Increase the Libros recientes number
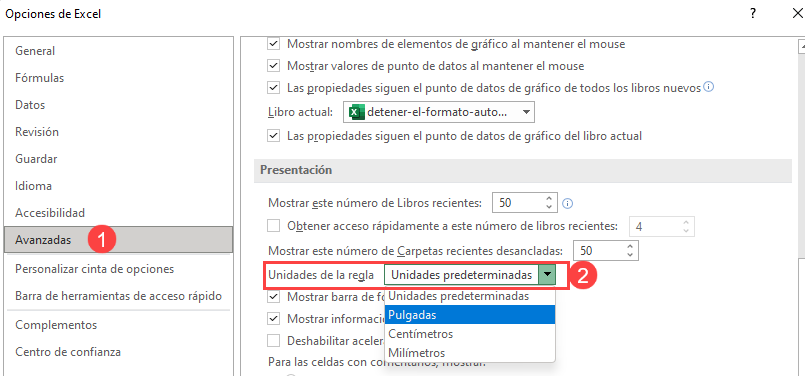This screenshot has width=805, height=376. coord(549,198)
